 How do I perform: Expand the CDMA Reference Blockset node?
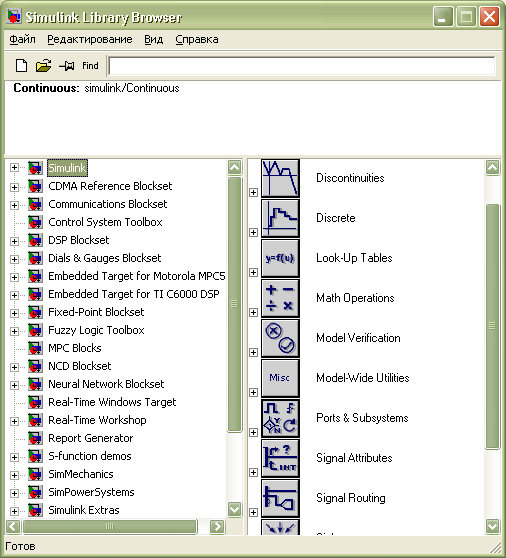pos(14,187)
